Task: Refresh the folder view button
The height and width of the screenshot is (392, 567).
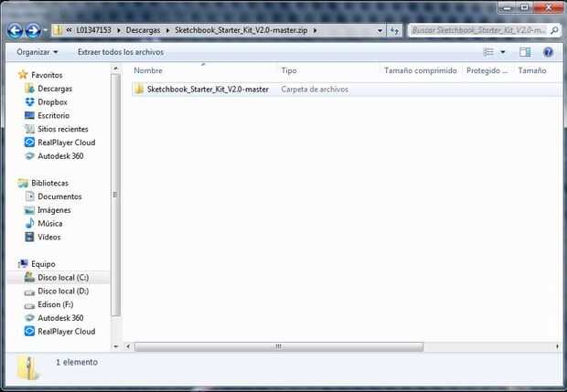Action: pos(394,31)
